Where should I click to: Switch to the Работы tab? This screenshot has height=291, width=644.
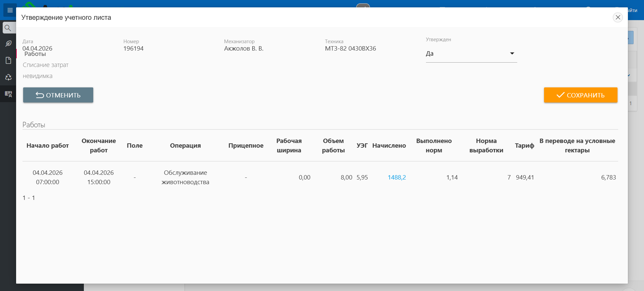tap(35, 54)
